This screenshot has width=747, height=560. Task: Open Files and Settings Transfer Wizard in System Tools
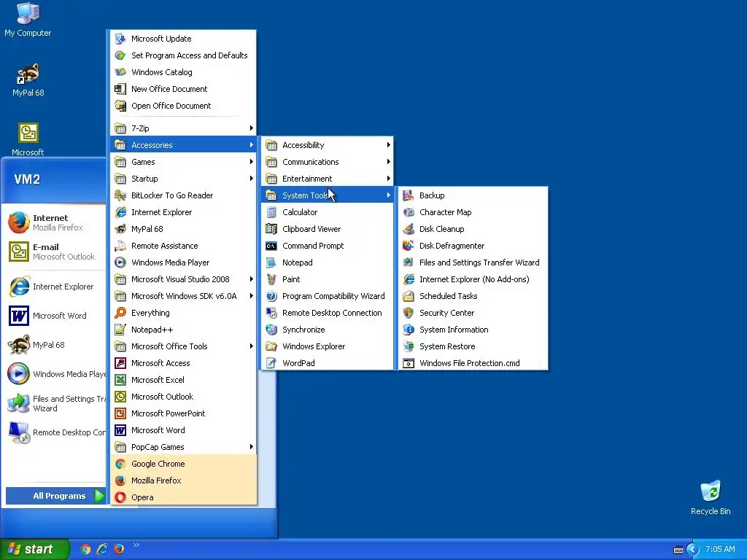pos(473,262)
